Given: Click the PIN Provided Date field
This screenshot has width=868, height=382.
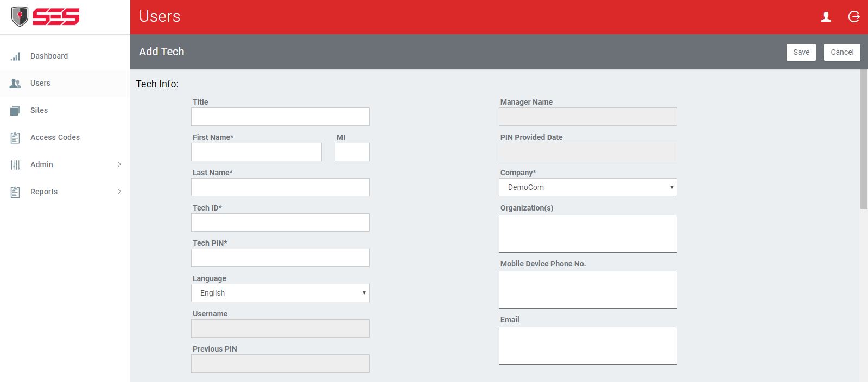Looking at the screenshot, I should 588,152.
